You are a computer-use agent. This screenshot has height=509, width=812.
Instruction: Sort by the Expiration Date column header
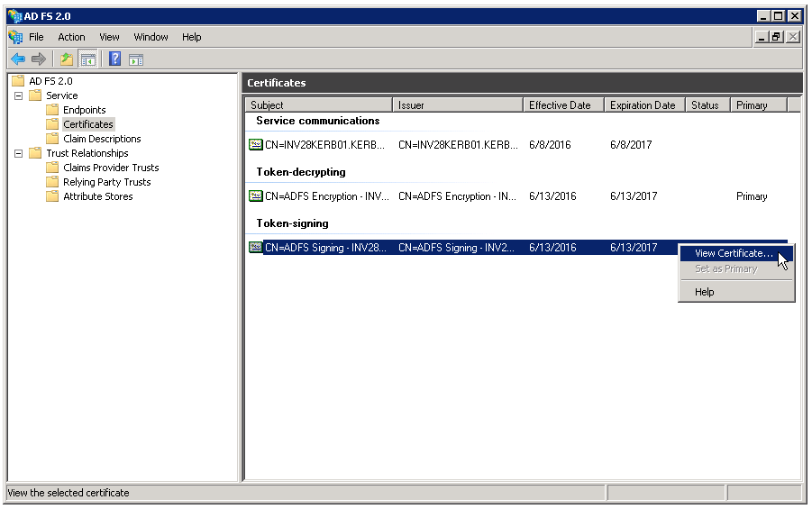(644, 105)
